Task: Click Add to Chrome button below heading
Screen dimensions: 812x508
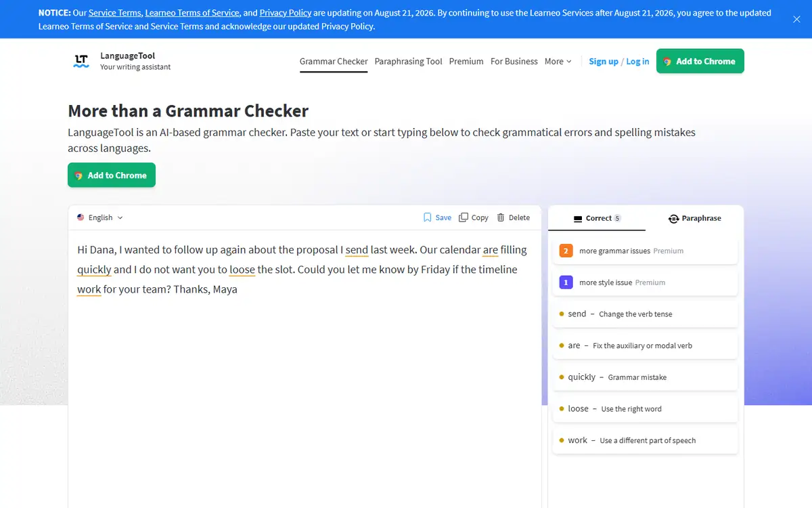Action: click(112, 175)
